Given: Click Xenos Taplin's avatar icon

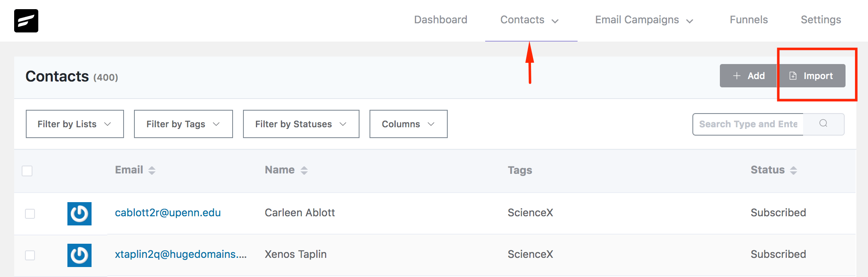Looking at the screenshot, I should (x=79, y=255).
